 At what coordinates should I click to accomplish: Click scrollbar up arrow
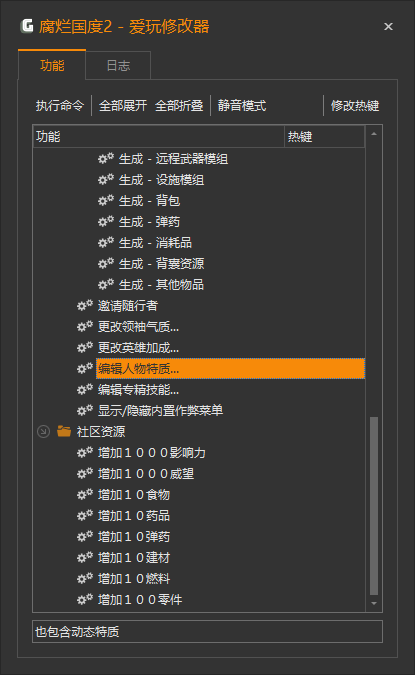coord(374,134)
